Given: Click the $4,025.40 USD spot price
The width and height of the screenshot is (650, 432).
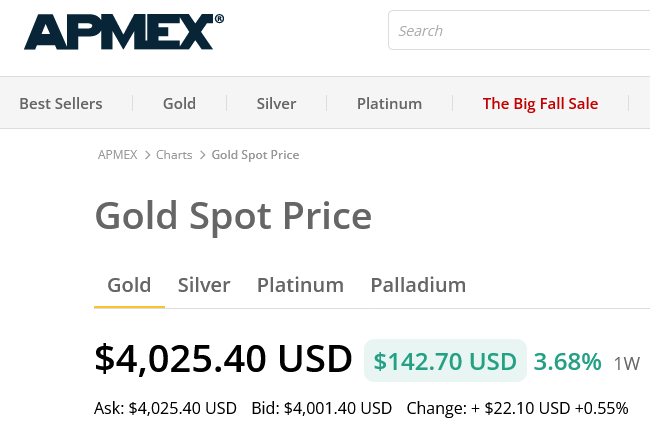Looking at the screenshot, I should tap(223, 359).
